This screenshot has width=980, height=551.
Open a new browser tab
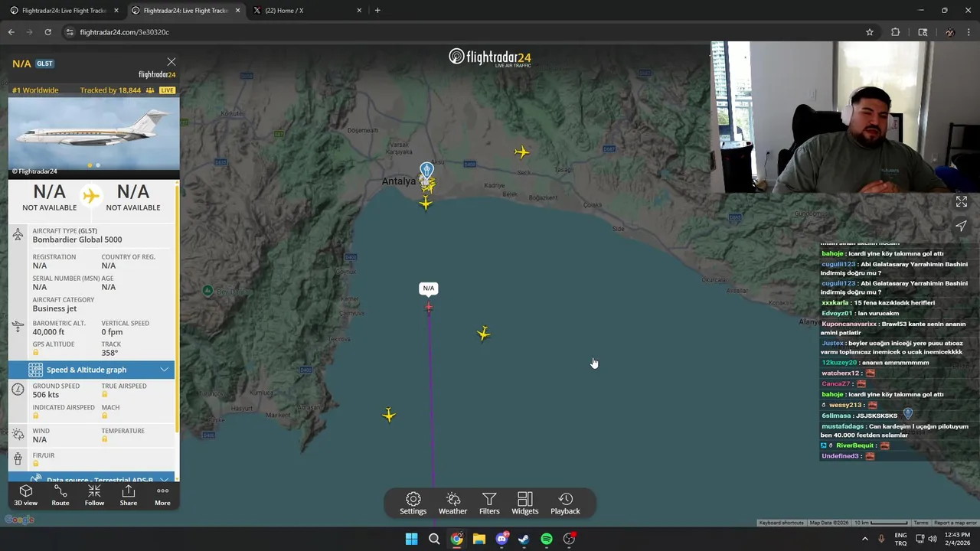pyautogui.click(x=377, y=11)
